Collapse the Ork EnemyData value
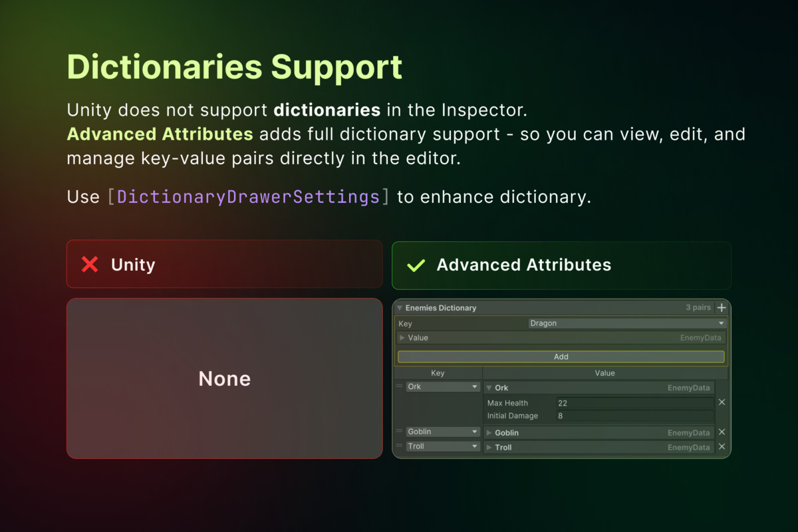798x532 pixels. [x=489, y=388]
